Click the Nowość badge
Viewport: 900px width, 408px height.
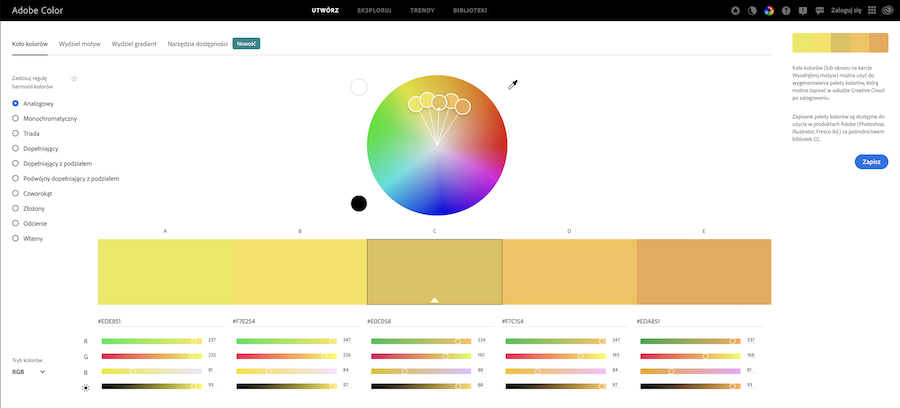pos(246,44)
